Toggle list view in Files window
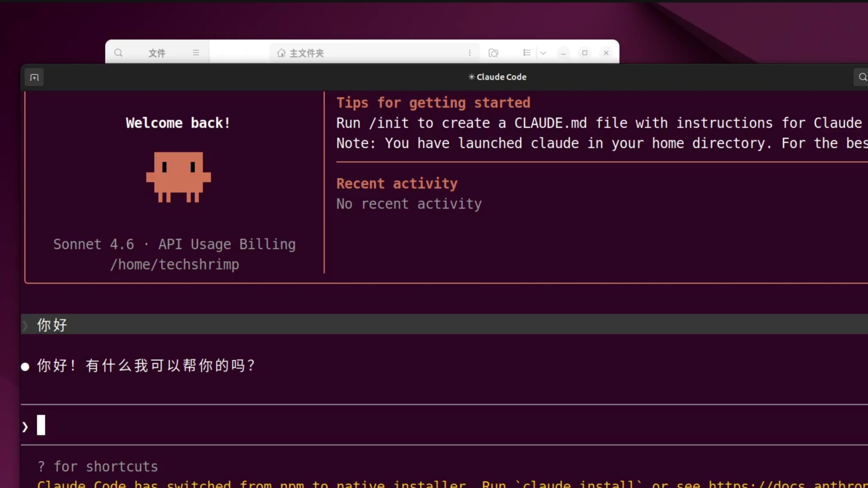This screenshot has width=868, height=488. click(527, 53)
